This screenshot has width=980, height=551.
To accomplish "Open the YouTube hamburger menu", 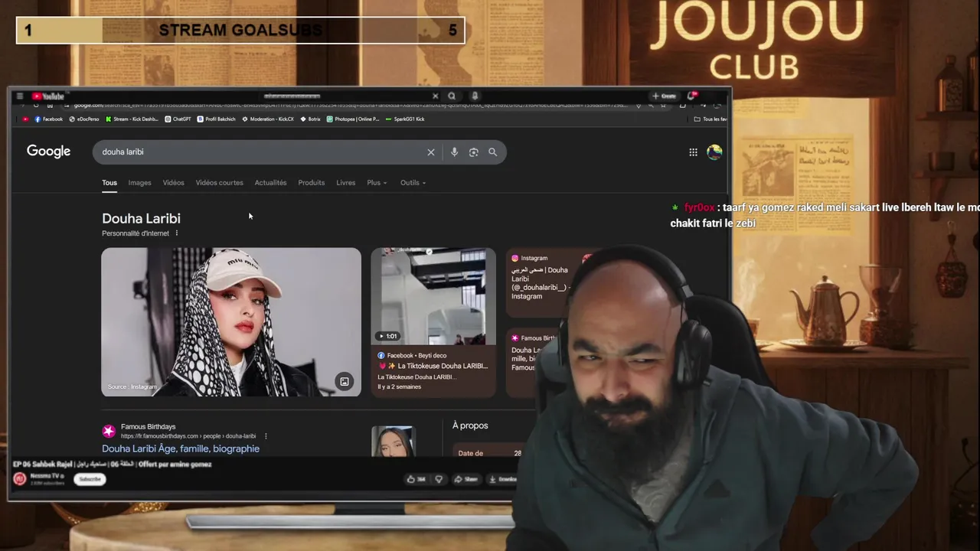I will tap(19, 96).
